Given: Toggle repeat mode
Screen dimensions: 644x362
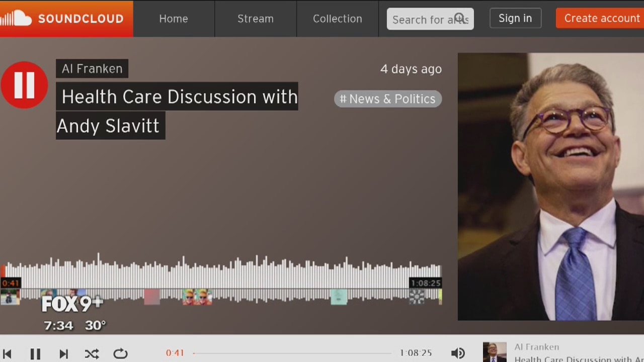Looking at the screenshot, I should point(120,354).
